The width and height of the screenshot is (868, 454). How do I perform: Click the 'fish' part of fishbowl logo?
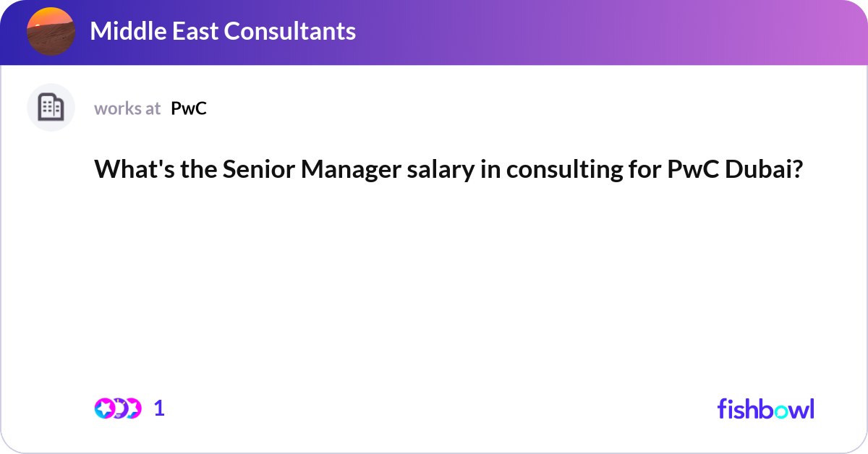click(x=736, y=408)
